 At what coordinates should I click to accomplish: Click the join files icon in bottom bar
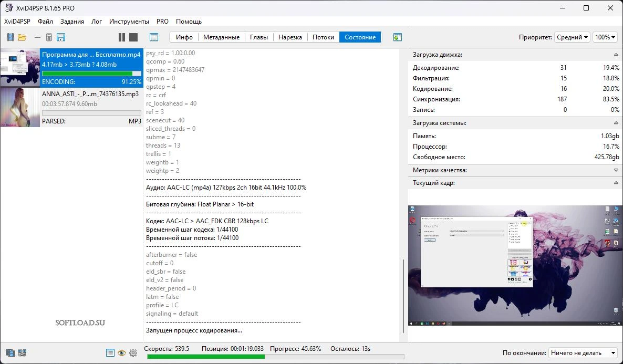click(x=22, y=353)
